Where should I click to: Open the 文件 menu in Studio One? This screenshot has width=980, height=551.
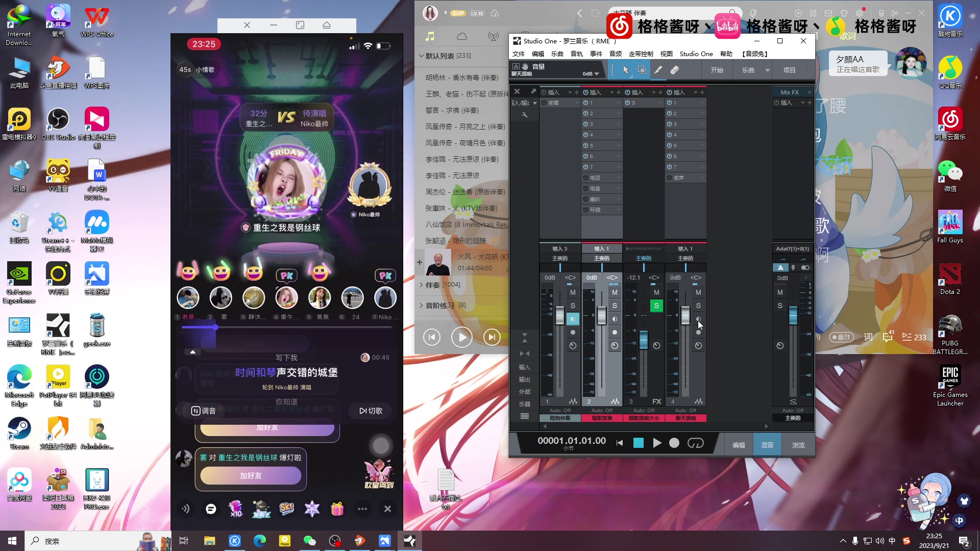coord(519,54)
